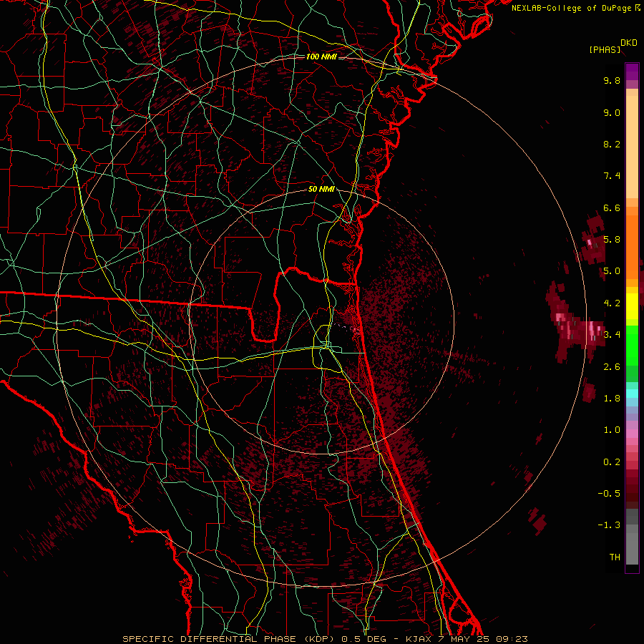This screenshot has height=644, width=644.
Task: Click the 'SPECIFIC DIFFERENTIAL PHASE (KDP)' caption text
Action: click(230, 639)
